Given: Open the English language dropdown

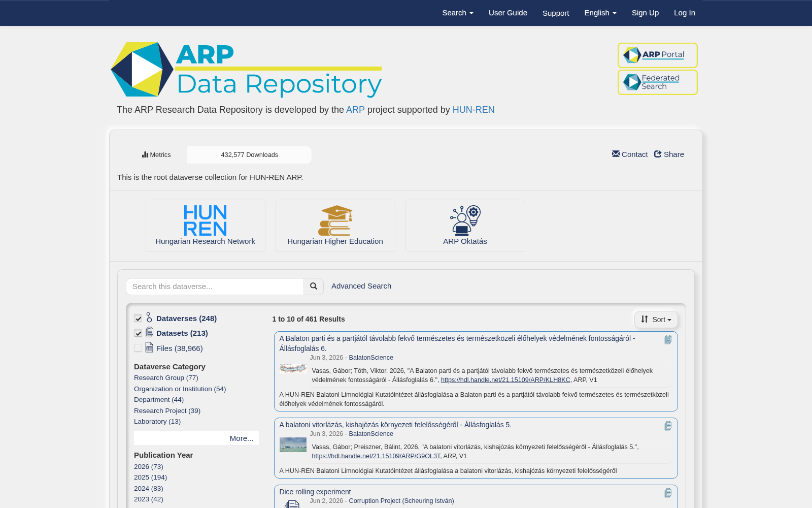Looking at the screenshot, I should point(600,13).
